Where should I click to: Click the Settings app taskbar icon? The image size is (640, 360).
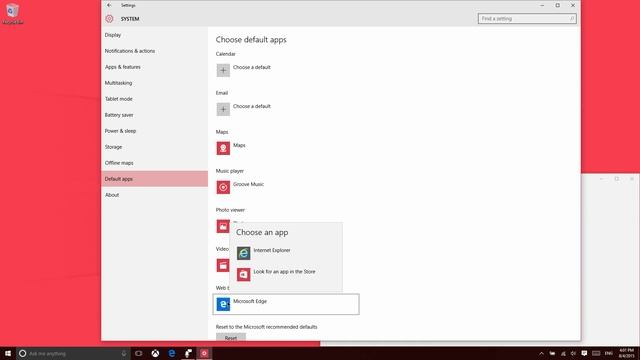coord(204,353)
